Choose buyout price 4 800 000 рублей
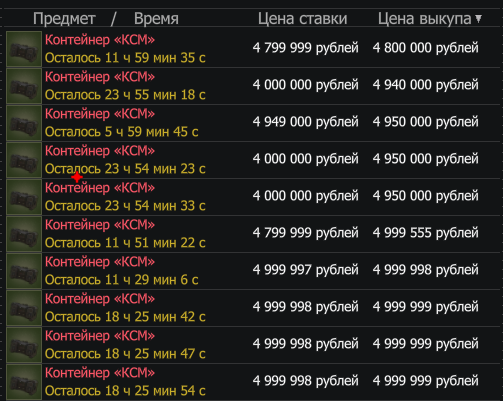This screenshot has width=503, height=401. coord(425,48)
